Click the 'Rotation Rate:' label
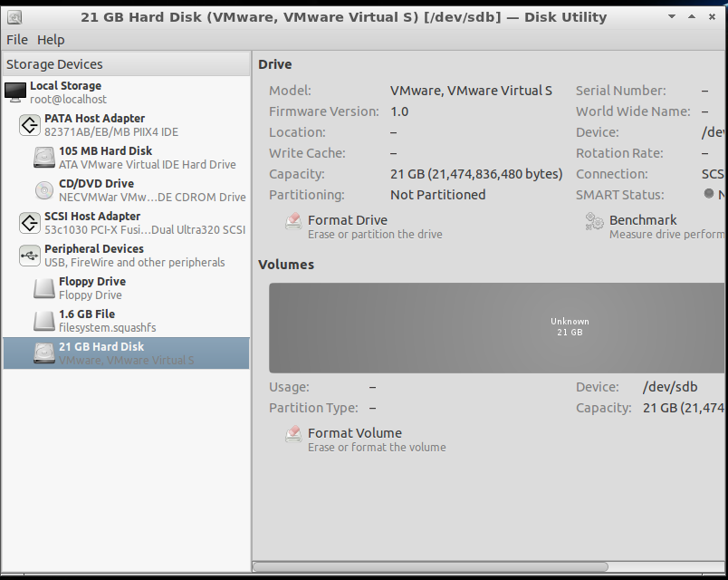728x580 pixels. [x=619, y=153]
